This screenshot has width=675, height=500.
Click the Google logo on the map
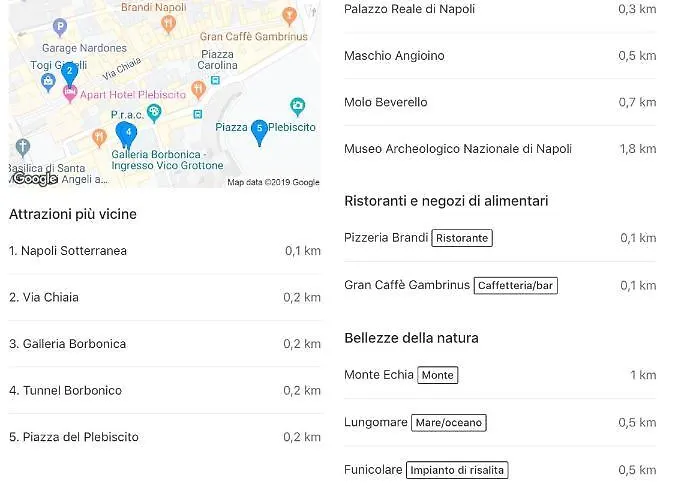(34, 179)
